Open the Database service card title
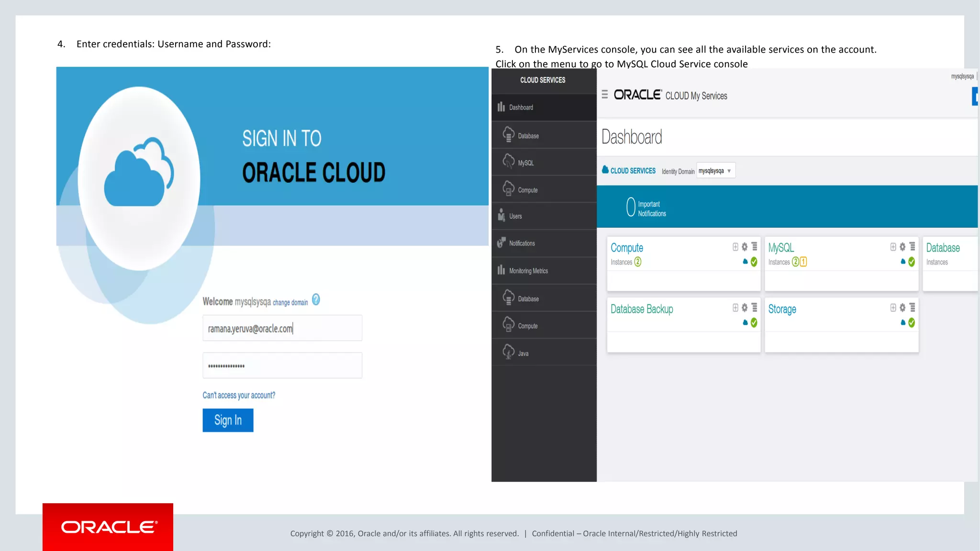The image size is (980, 551). [943, 248]
